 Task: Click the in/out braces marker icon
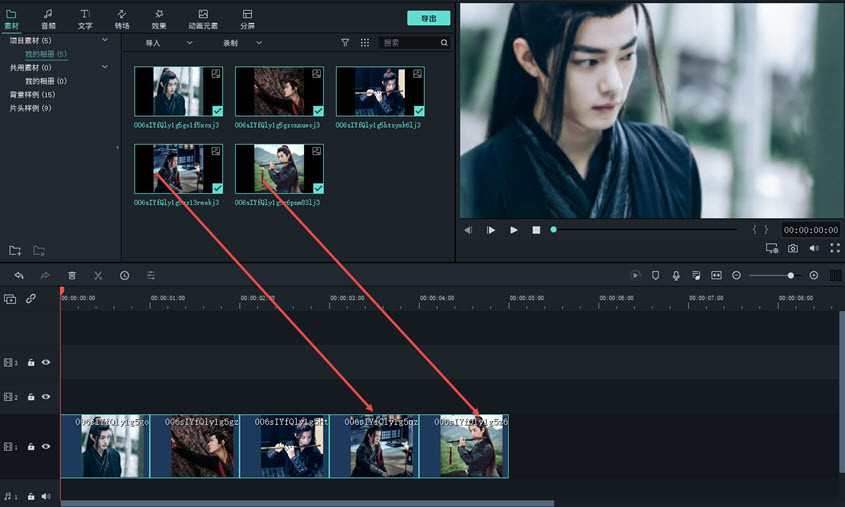pyautogui.click(x=760, y=230)
